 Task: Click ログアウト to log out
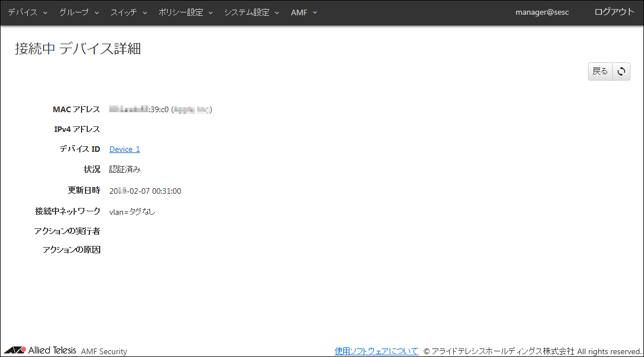pos(614,12)
